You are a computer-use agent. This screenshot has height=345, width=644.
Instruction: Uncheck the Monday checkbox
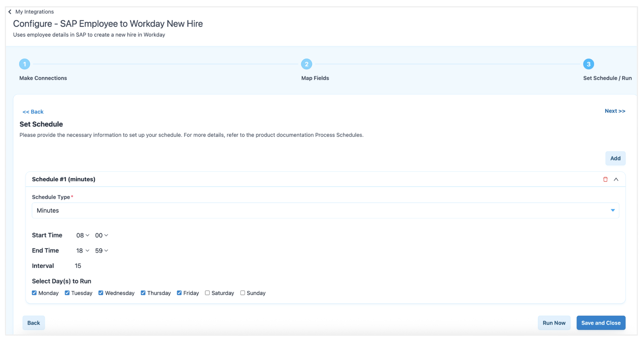tap(34, 293)
